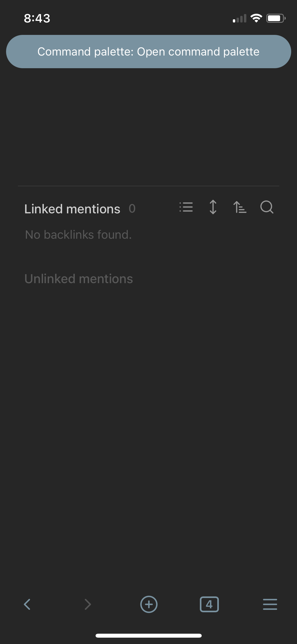Tap the Wi-Fi status icon

pos(256,18)
